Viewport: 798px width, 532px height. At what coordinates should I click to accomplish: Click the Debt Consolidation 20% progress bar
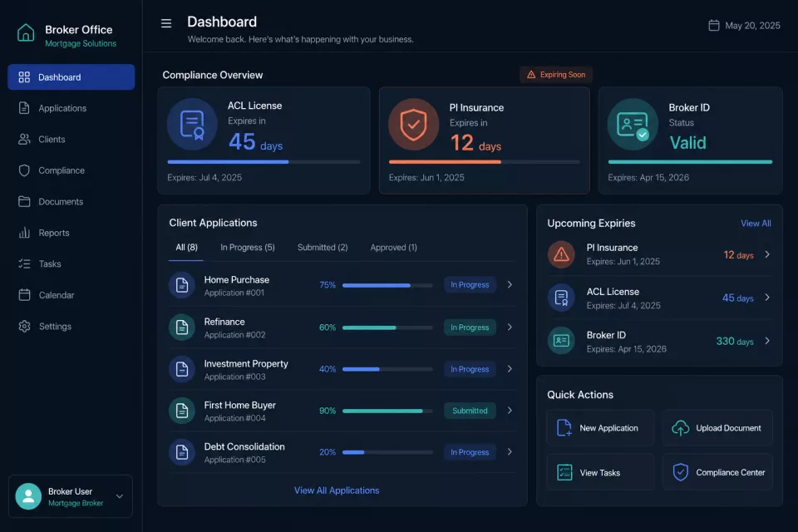[x=387, y=452]
